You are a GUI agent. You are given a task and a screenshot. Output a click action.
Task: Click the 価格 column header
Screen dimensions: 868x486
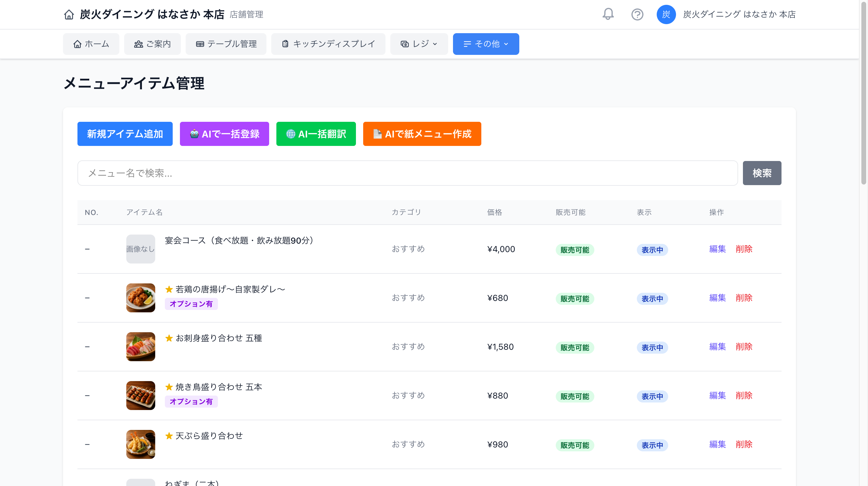point(494,212)
